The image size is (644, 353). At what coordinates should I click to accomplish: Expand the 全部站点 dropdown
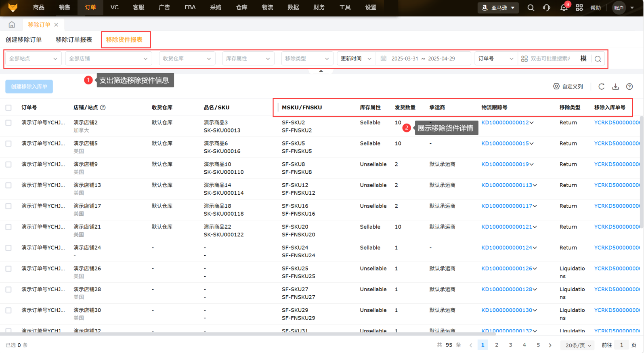[x=33, y=59]
